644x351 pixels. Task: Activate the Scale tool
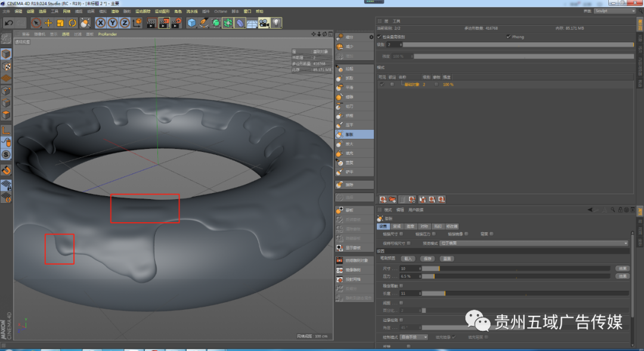click(60, 23)
